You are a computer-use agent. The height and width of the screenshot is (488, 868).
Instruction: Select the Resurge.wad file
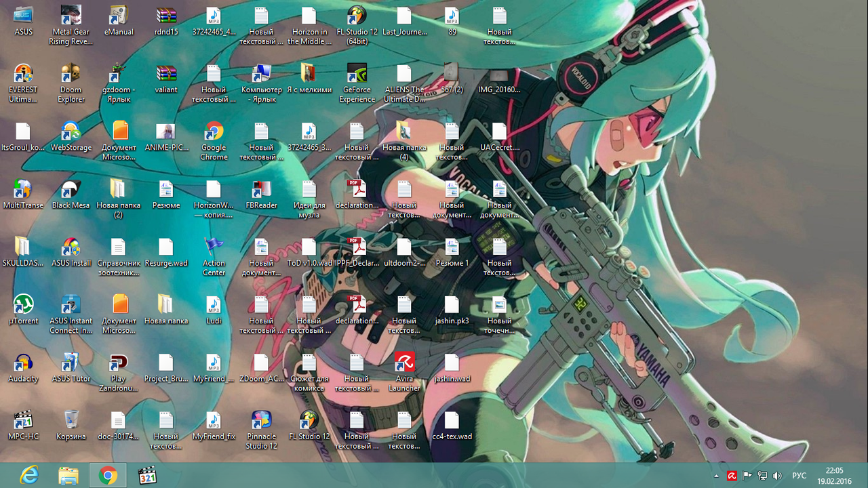[166, 251]
